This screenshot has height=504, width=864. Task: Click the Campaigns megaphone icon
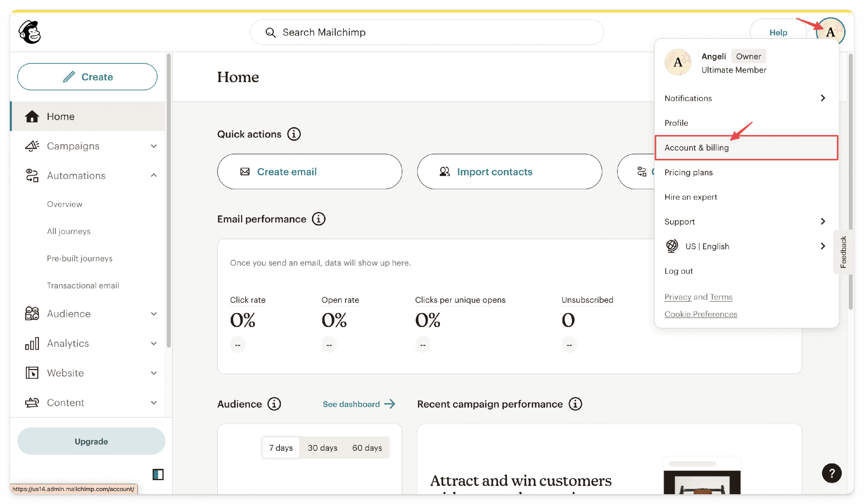[x=31, y=146]
